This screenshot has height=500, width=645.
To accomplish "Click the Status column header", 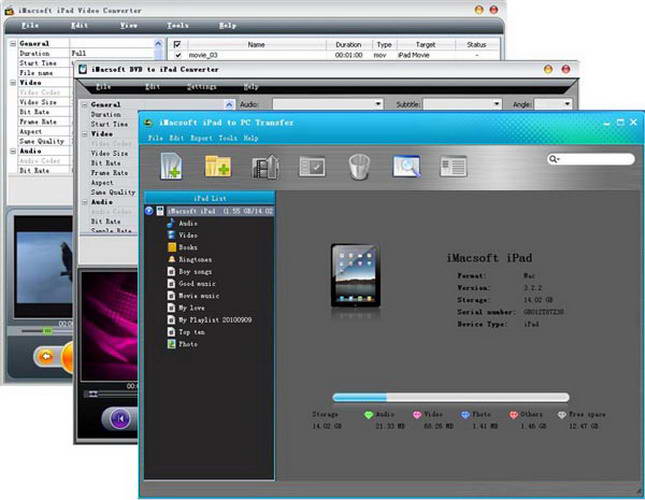I will pos(477,44).
